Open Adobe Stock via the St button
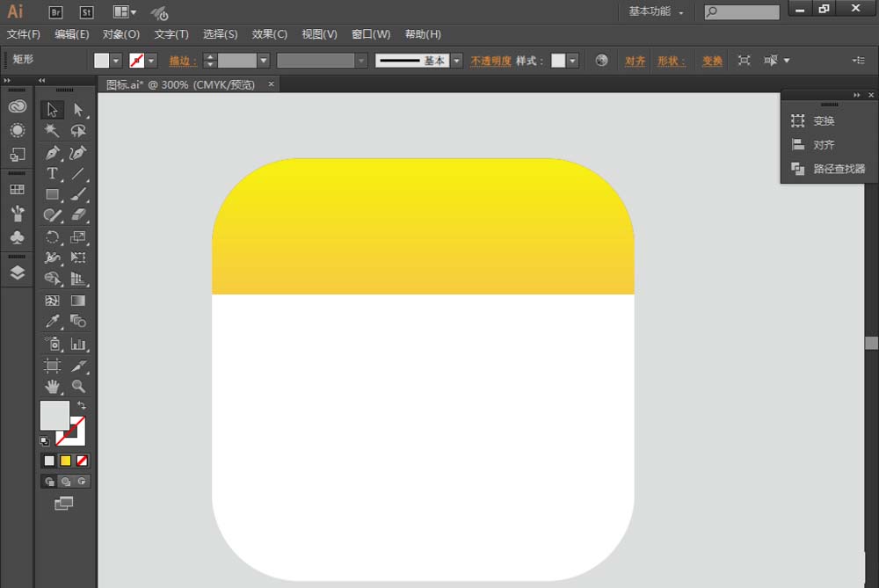 pos(86,11)
